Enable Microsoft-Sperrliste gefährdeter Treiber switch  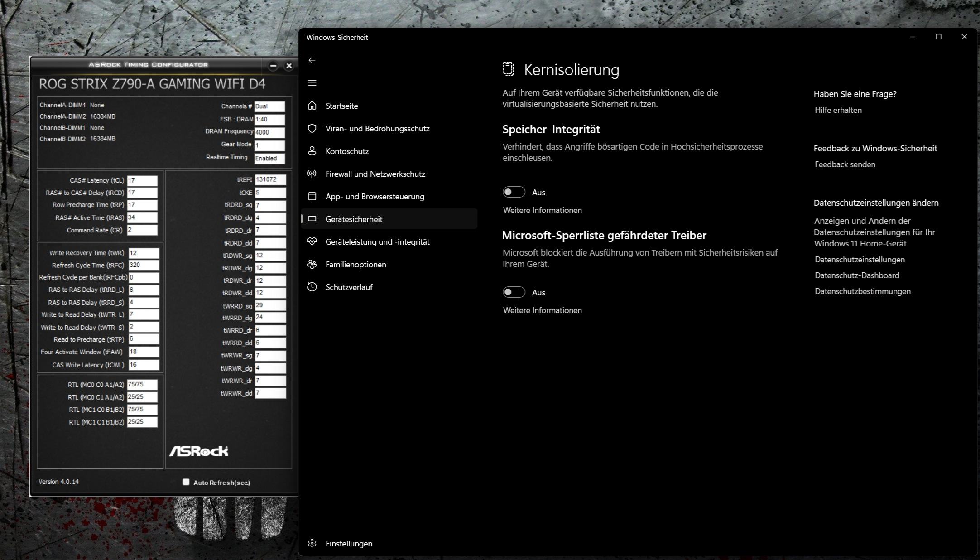(514, 292)
